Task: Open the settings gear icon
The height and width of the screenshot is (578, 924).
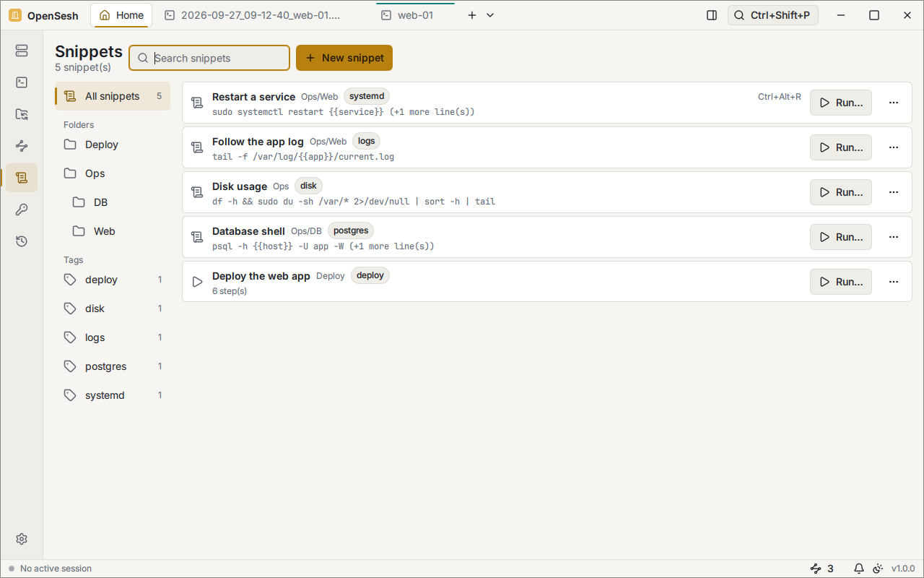Action: click(x=22, y=539)
